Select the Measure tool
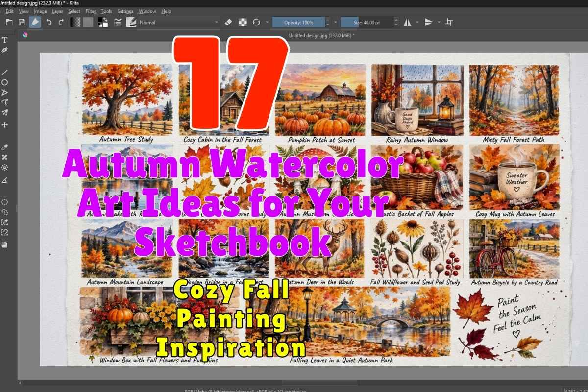This screenshot has height=392, width=588. (5, 180)
